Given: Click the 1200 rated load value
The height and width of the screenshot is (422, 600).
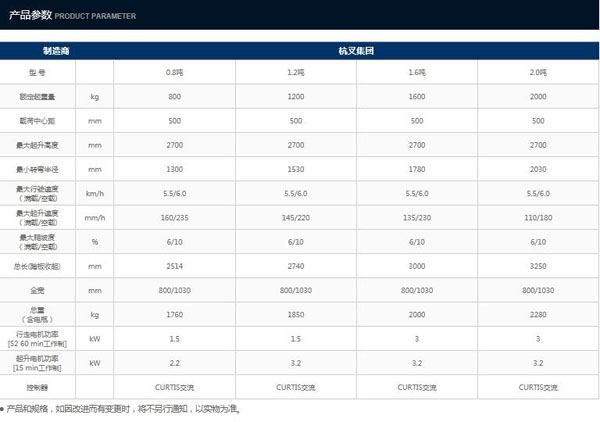Looking at the screenshot, I should 296,97.
